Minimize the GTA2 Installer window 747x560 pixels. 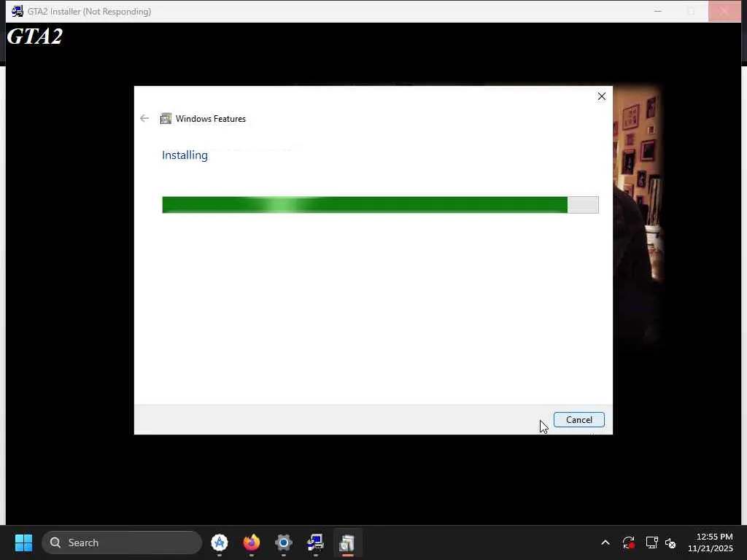658,11
